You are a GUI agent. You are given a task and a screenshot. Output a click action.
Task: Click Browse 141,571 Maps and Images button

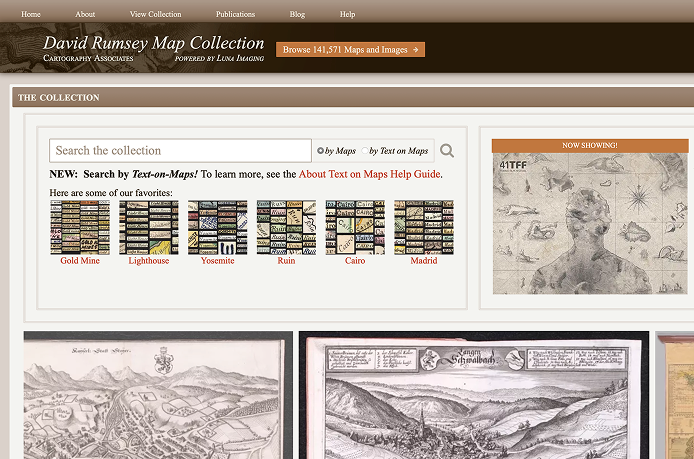[351, 50]
